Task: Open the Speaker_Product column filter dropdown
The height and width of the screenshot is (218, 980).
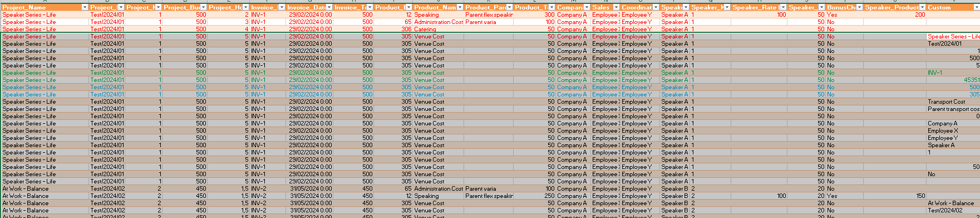Action: pos(922,7)
